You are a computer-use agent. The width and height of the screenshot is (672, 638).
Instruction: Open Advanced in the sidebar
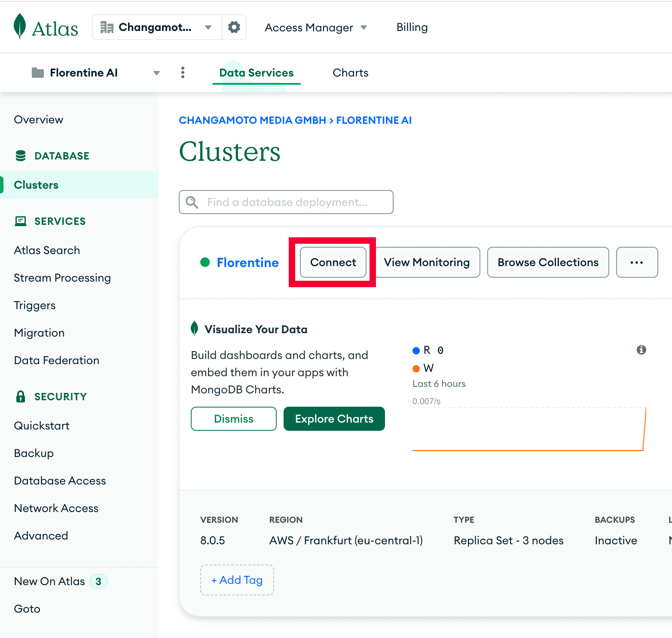pyautogui.click(x=41, y=536)
